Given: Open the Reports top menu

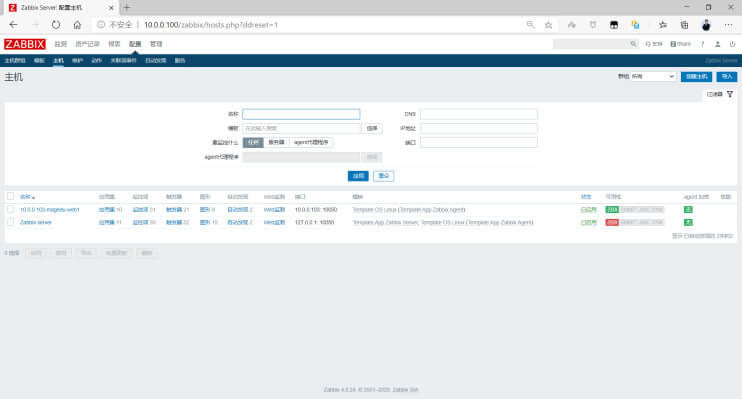Looking at the screenshot, I should [x=114, y=44].
